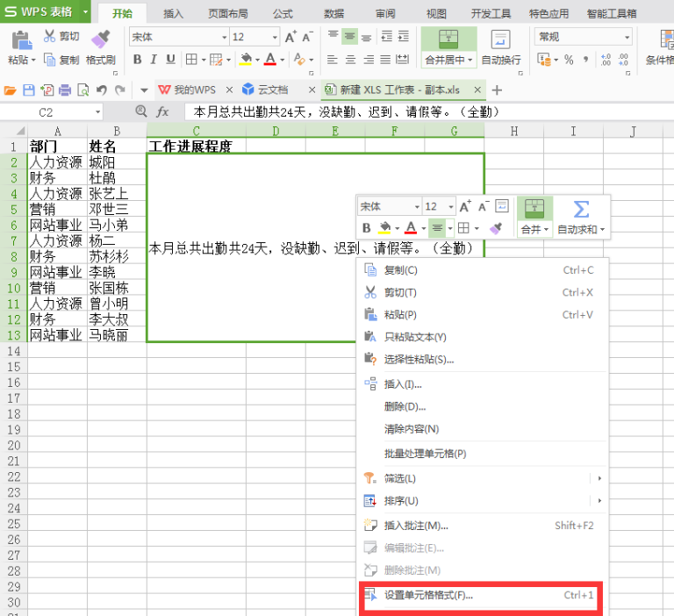The height and width of the screenshot is (616, 674).
Task: Open the 常规 number format dropdown
Action: click(x=627, y=38)
